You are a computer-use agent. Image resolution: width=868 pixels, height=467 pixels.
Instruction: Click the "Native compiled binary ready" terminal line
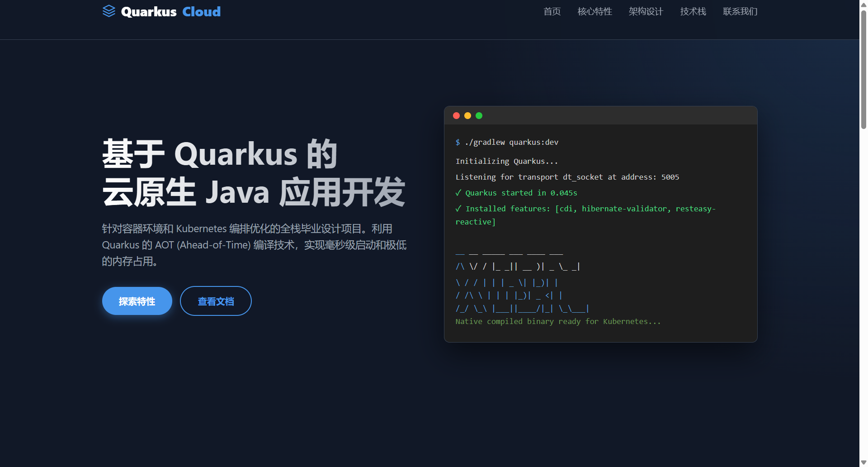click(558, 321)
